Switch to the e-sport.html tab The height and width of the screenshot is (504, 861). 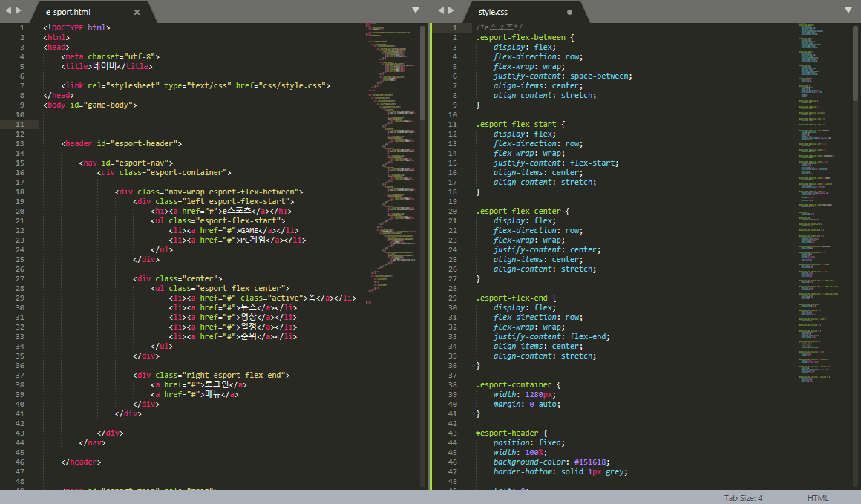pos(68,12)
